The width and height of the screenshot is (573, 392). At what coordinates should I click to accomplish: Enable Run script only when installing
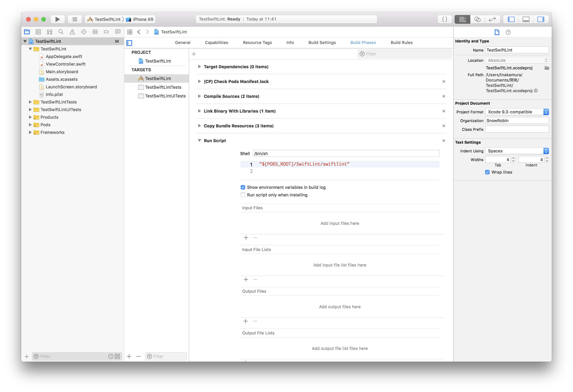pyautogui.click(x=243, y=195)
